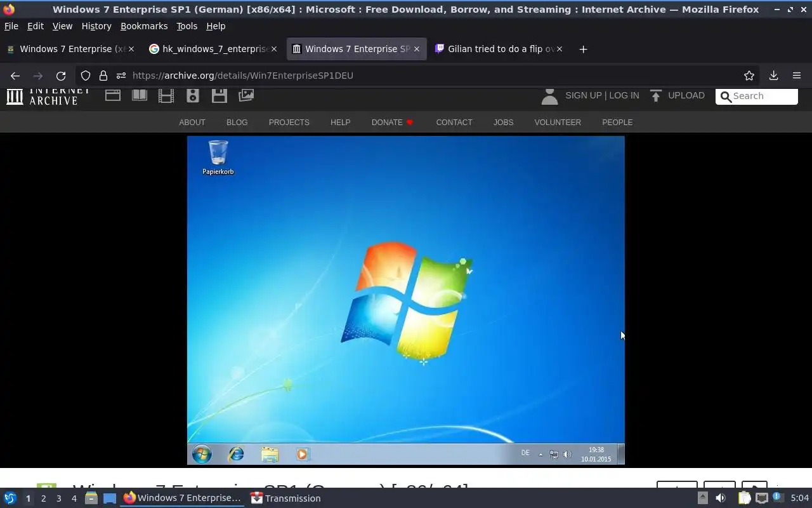This screenshot has height=508, width=812.
Task: Click the DE language indicator
Action: pos(525,453)
